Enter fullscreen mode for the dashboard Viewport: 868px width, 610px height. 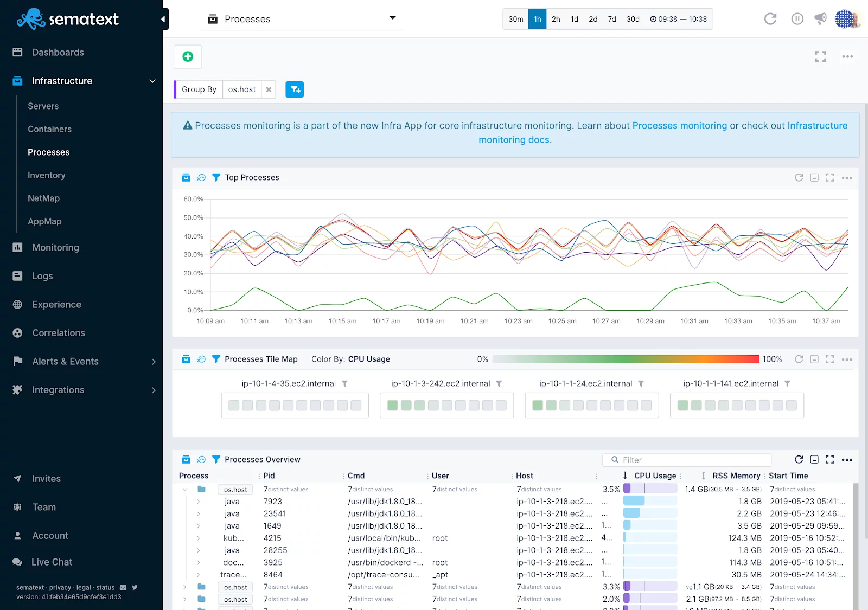pos(820,56)
